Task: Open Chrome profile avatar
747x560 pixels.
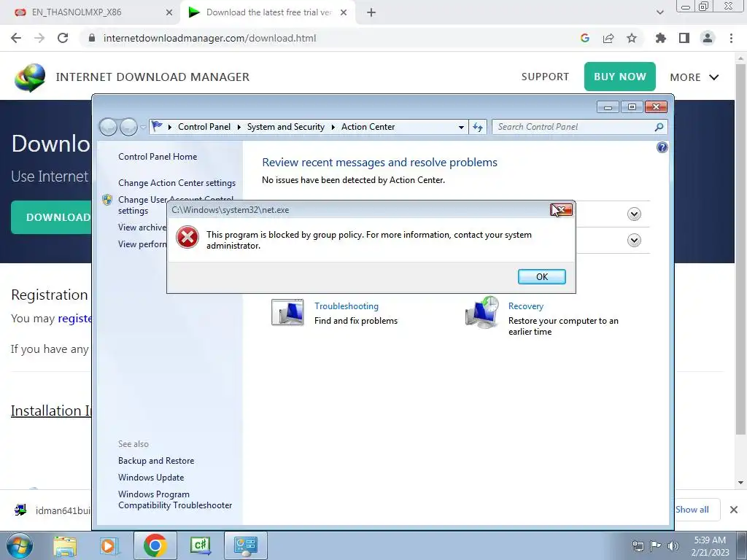Action: click(708, 38)
